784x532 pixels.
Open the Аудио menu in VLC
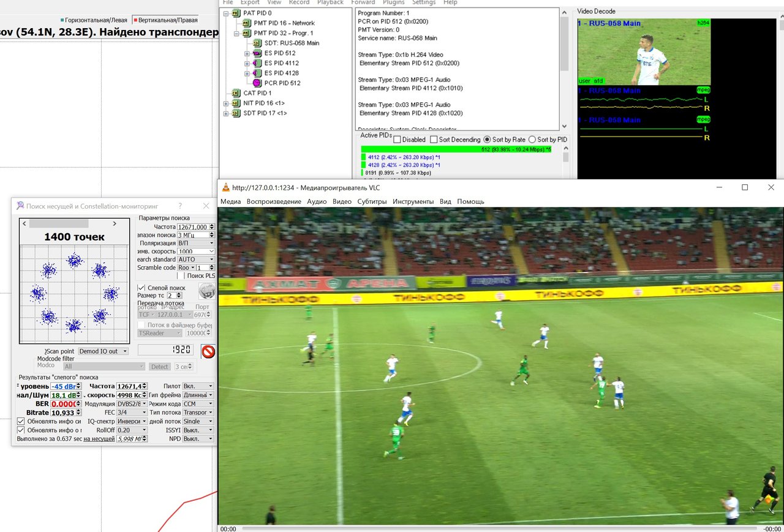coord(317,201)
